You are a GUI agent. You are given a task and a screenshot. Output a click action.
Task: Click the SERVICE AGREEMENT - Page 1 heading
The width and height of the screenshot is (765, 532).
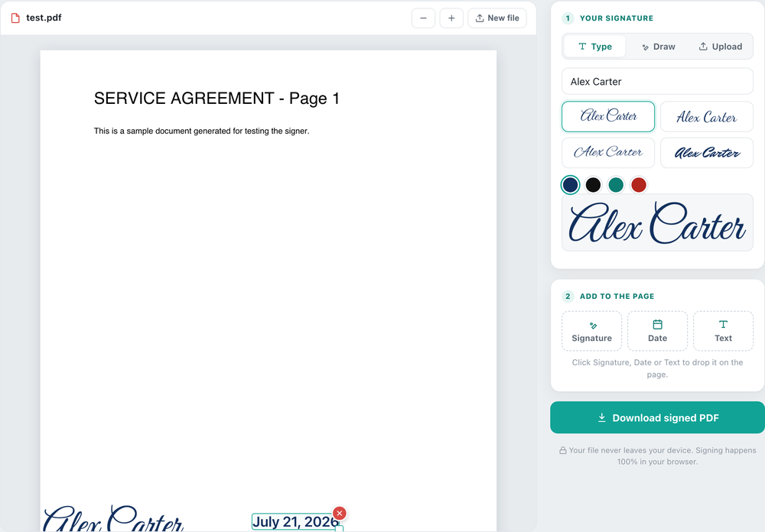pos(216,99)
